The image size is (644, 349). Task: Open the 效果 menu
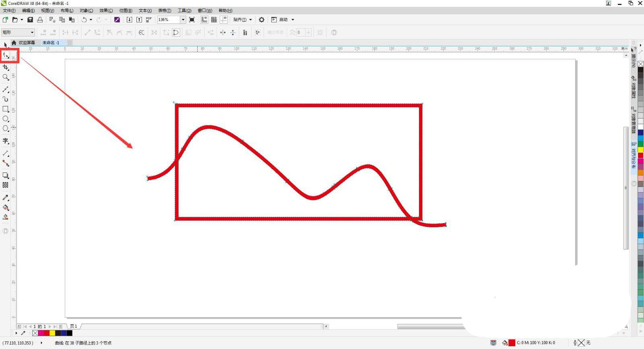106,10
